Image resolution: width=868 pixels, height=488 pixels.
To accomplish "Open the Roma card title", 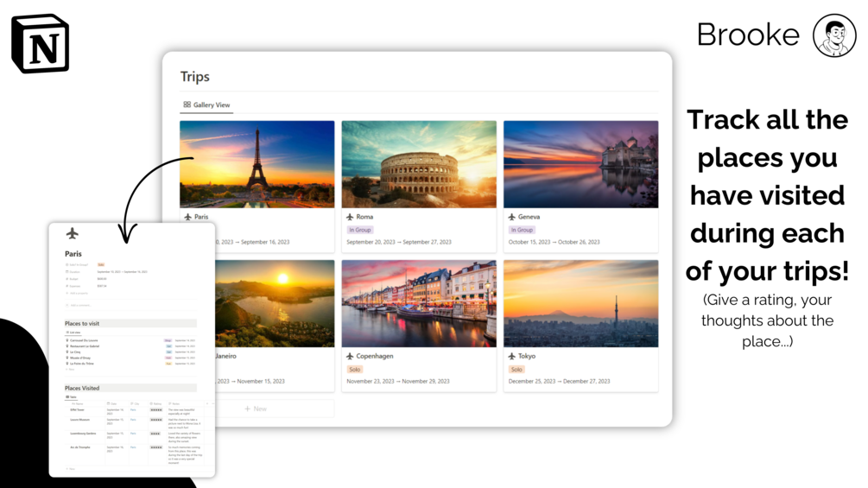I will point(364,217).
